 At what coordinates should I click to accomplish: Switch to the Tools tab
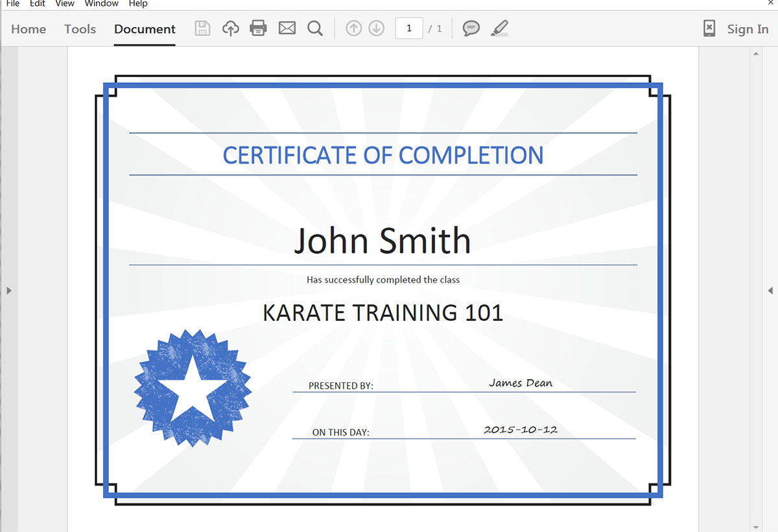[x=80, y=29]
